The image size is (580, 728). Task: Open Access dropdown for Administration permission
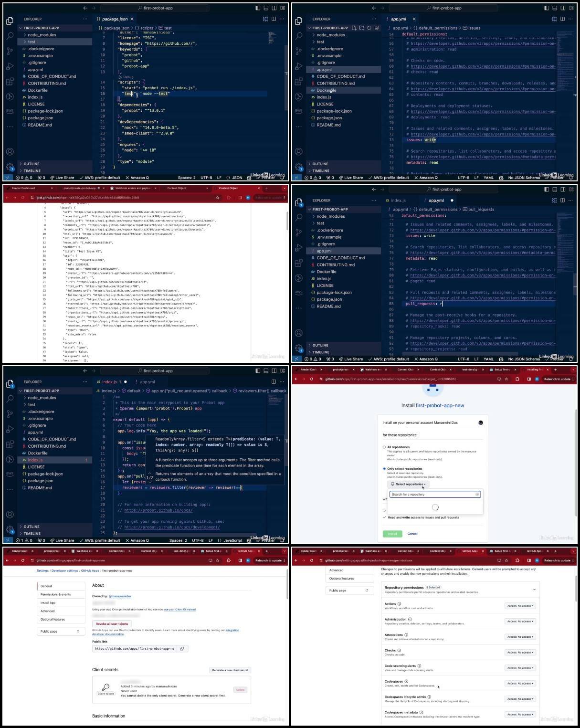(520, 622)
